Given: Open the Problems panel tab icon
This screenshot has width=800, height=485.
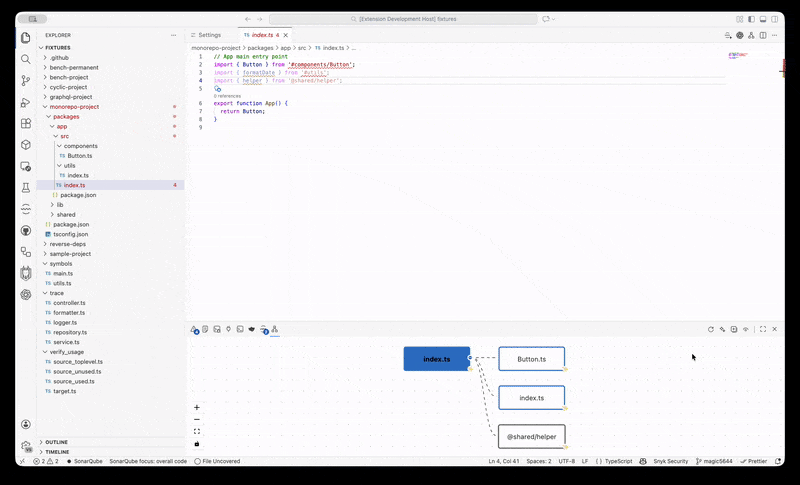Looking at the screenshot, I should click(x=194, y=329).
